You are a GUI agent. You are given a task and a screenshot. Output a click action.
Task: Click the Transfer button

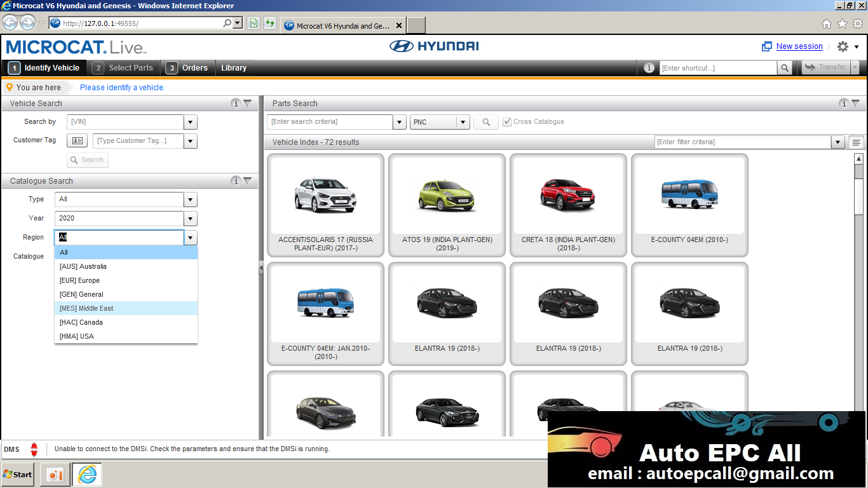click(826, 67)
